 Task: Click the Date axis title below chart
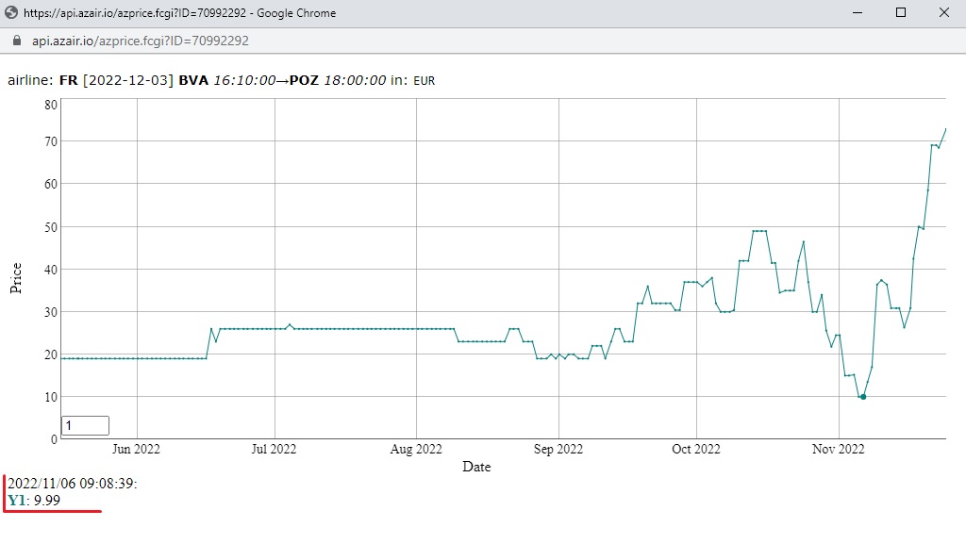(x=476, y=467)
